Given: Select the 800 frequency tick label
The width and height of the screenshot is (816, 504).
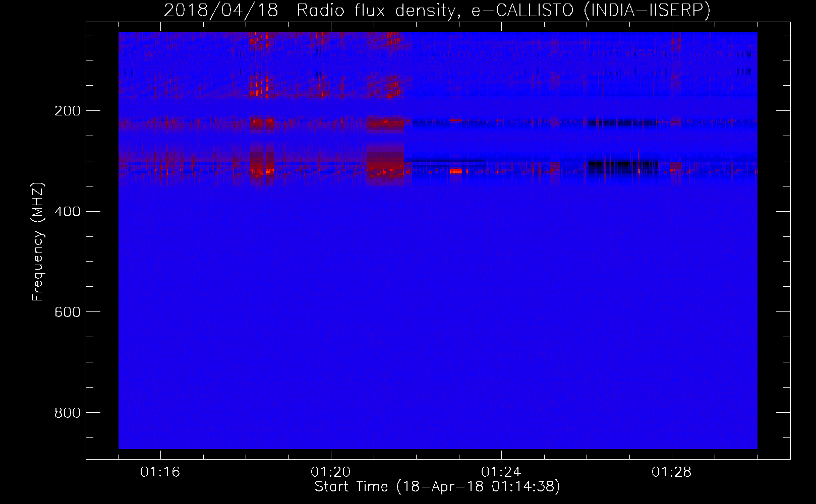Looking at the screenshot, I should coord(68,413).
